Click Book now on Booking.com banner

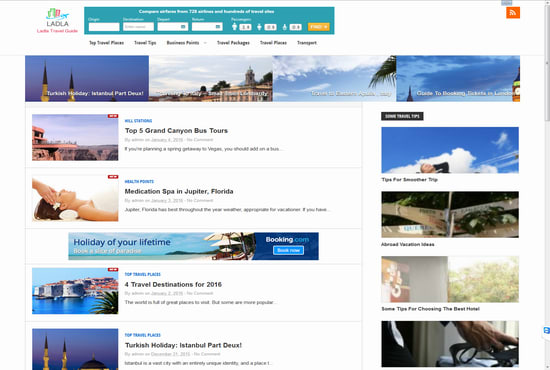[x=288, y=250]
